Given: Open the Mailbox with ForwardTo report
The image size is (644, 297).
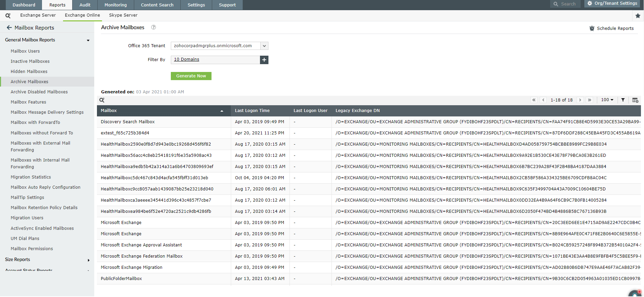Looking at the screenshot, I should click(x=35, y=123).
